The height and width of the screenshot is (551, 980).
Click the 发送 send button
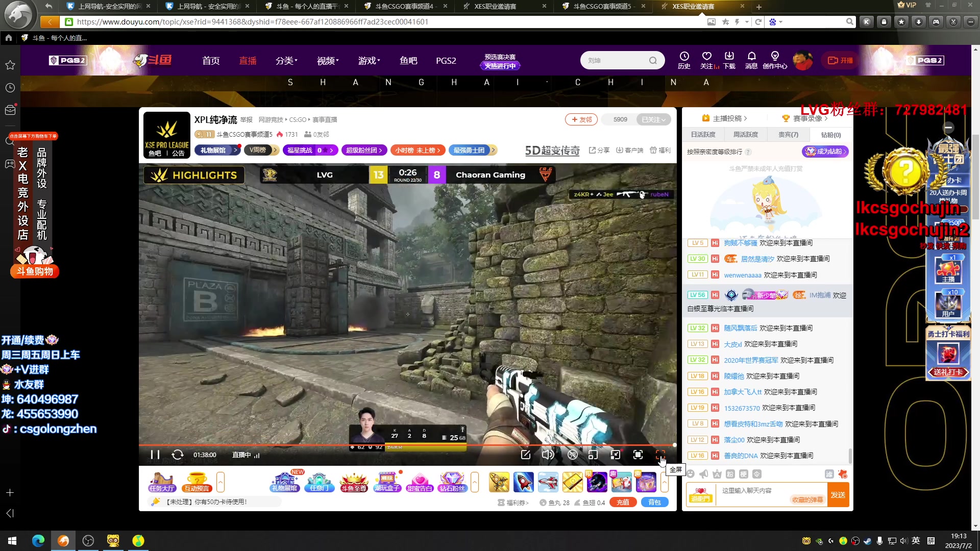tap(838, 494)
